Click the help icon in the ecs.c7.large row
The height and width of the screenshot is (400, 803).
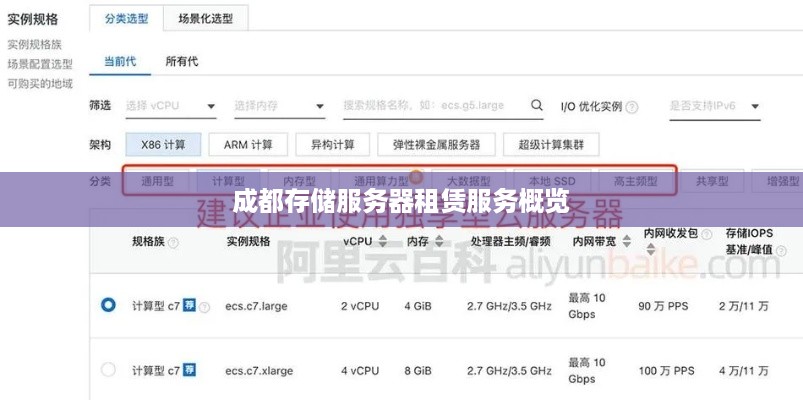click(x=204, y=307)
